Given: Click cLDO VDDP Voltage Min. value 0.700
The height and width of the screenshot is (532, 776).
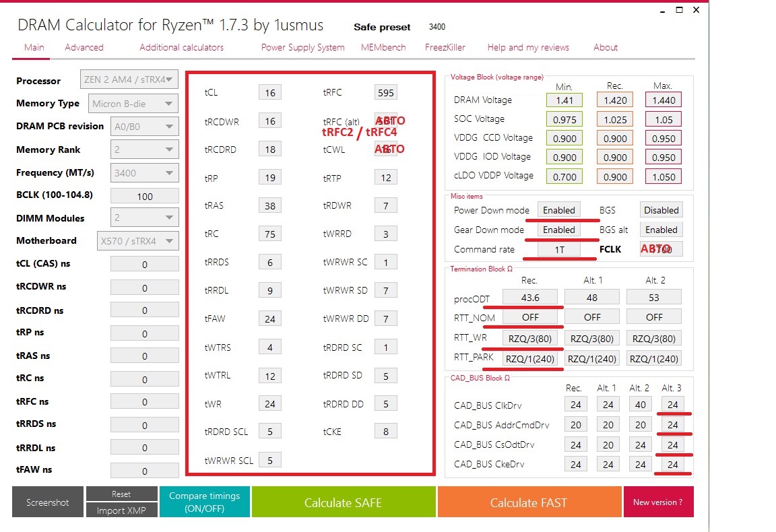Looking at the screenshot, I should pyautogui.click(x=564, y=176).
